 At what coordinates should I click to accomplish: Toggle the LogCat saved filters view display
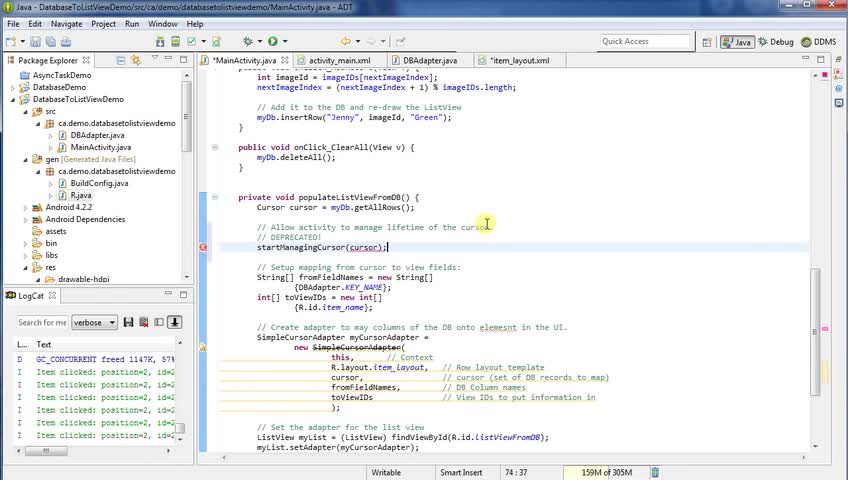coord(160,322)
